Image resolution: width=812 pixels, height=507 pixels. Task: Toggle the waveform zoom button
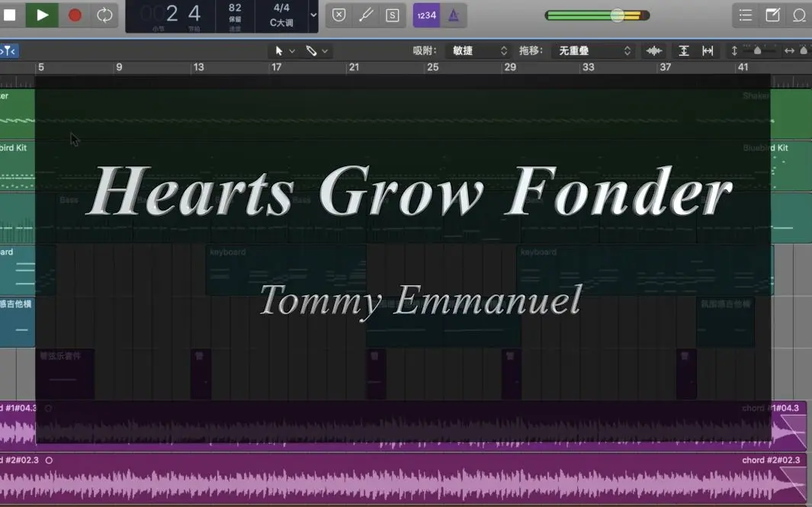[654, 51]
